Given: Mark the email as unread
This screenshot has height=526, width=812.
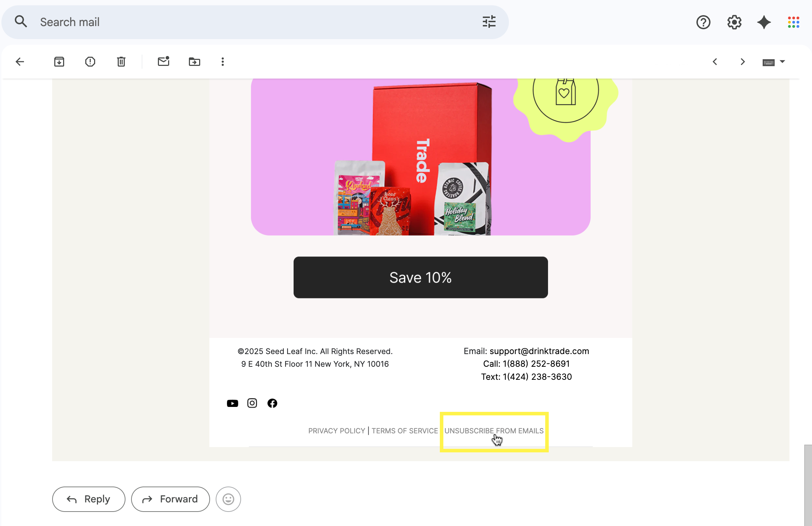Looking at the screenshot, I should pyautogui.click(x=164, y=62).
